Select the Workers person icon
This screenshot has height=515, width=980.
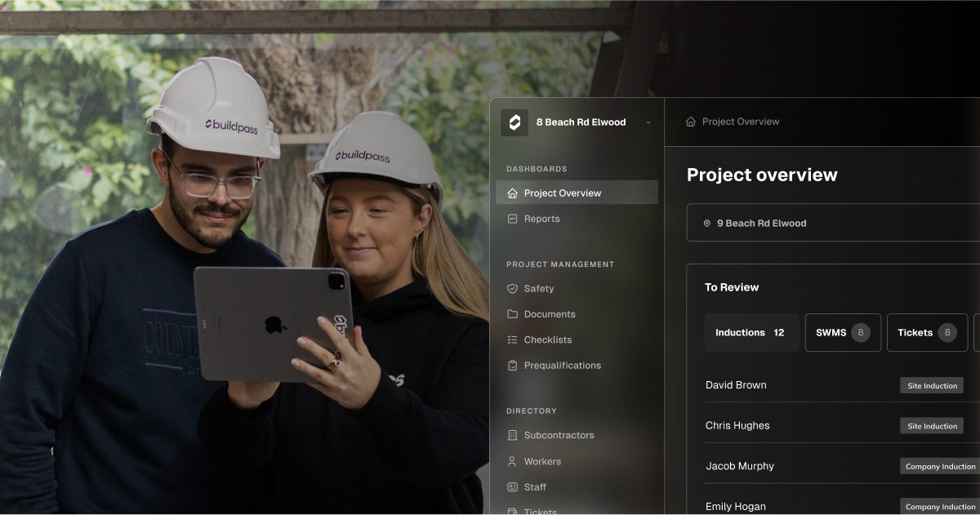click(x=514, y=461)
